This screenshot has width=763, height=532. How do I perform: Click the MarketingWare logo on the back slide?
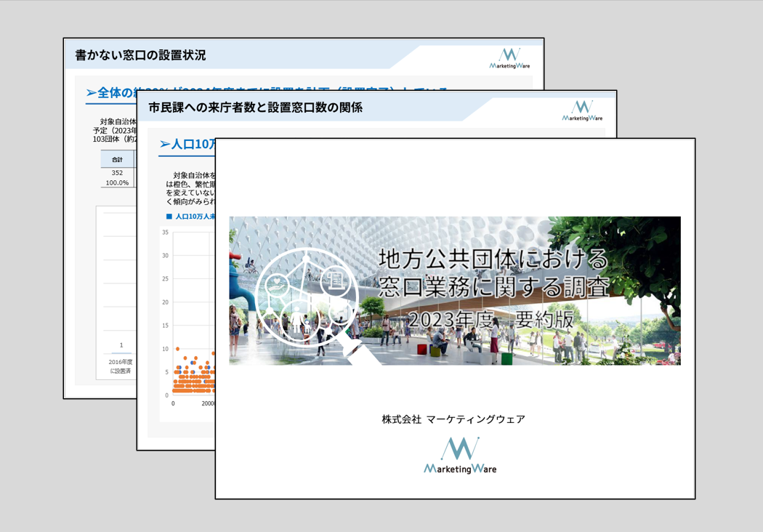[509, 58]
